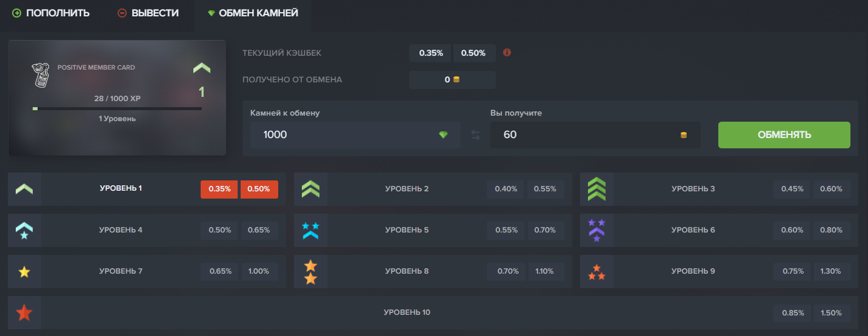Select the Обмен камней tab
The width and height of the screenshot is (868, 336).
[253, 13]
